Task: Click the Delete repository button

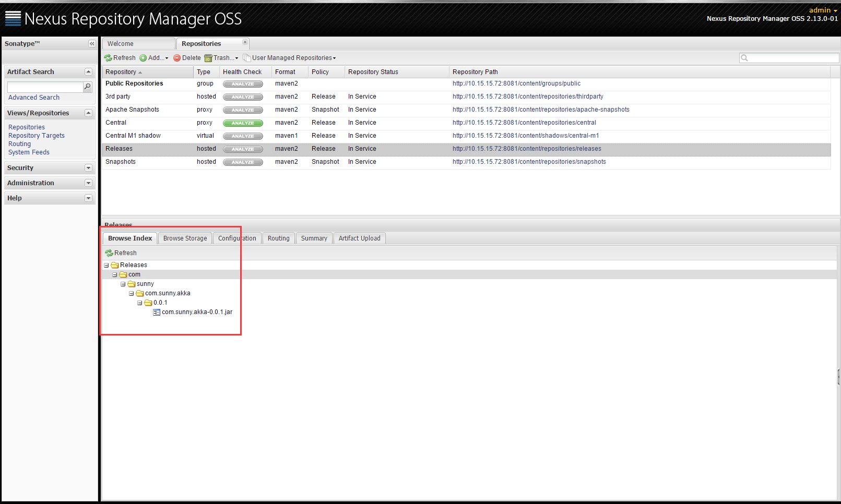Action: [x=187, y=58]
